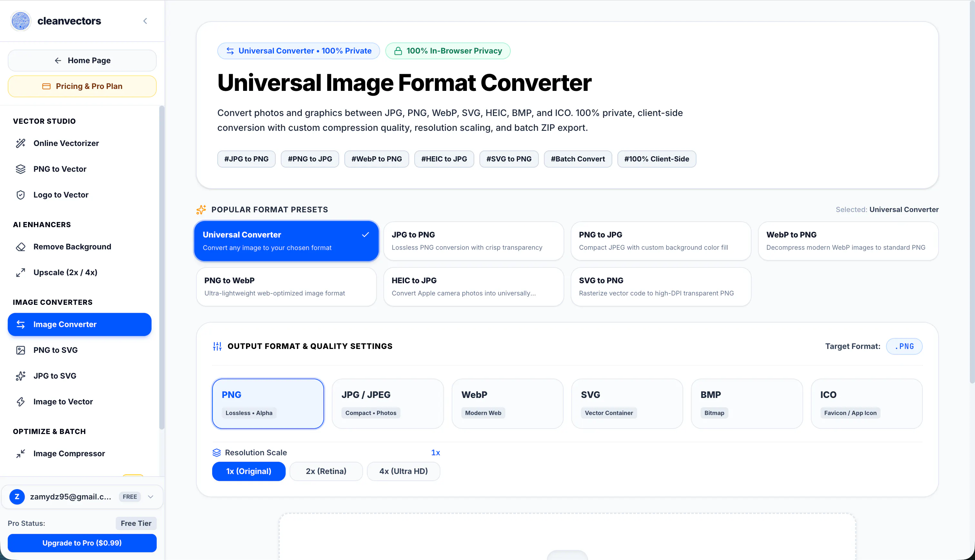Open Upscale (2x / 4x) tool

point(80,272)
